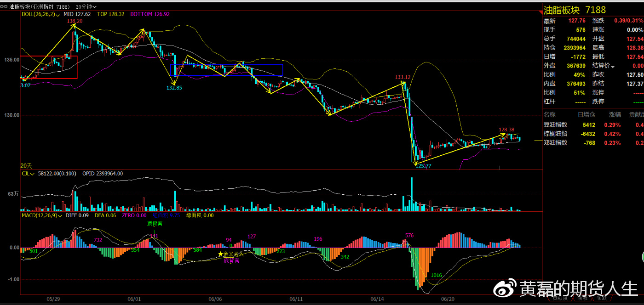Click the TOP 128.32 readout
This screenshot has height=305, width=644.
(110, 14)
